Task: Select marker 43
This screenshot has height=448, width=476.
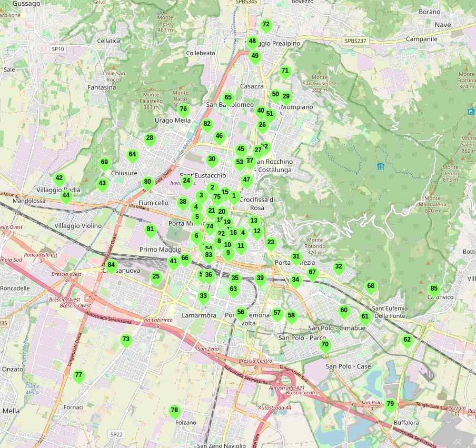Action: [102, 185]
